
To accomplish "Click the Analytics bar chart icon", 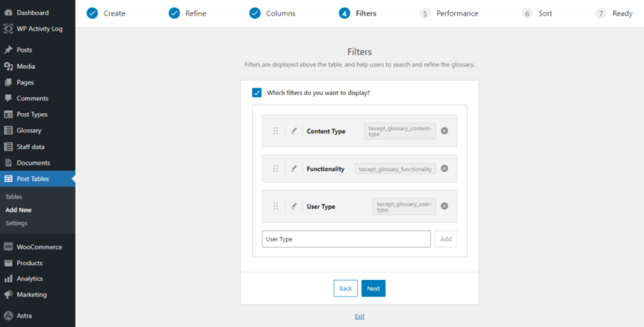I will [x=8, y=278].
